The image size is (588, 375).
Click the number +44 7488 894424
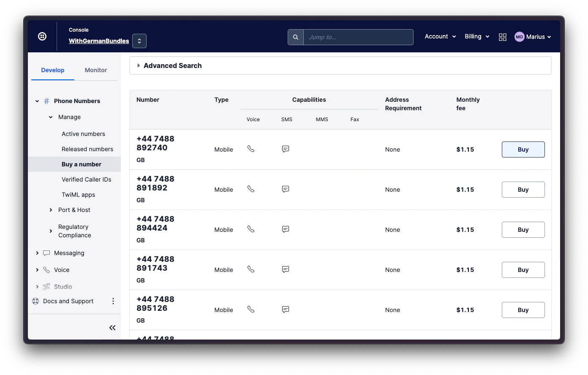coord(155,223)
